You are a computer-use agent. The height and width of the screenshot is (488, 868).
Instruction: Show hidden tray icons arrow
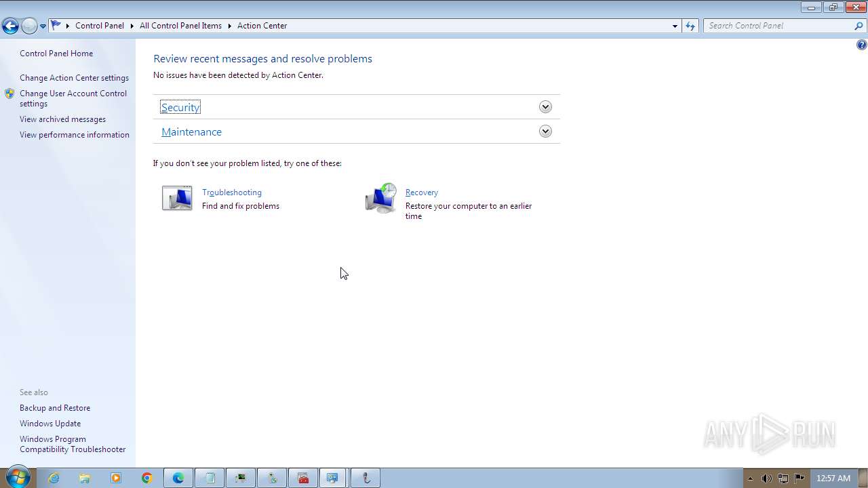point(751,479)
